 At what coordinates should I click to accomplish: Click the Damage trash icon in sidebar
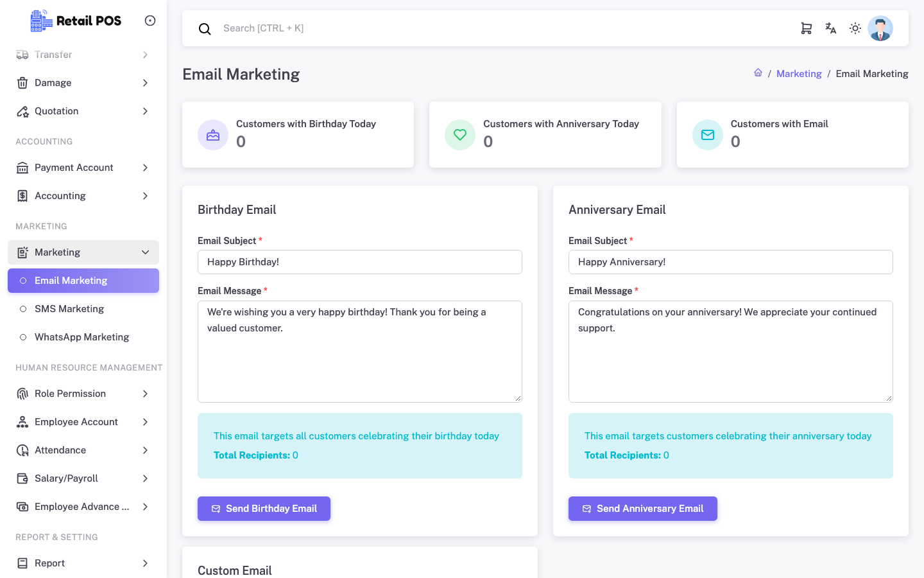(x=22, y=83)
